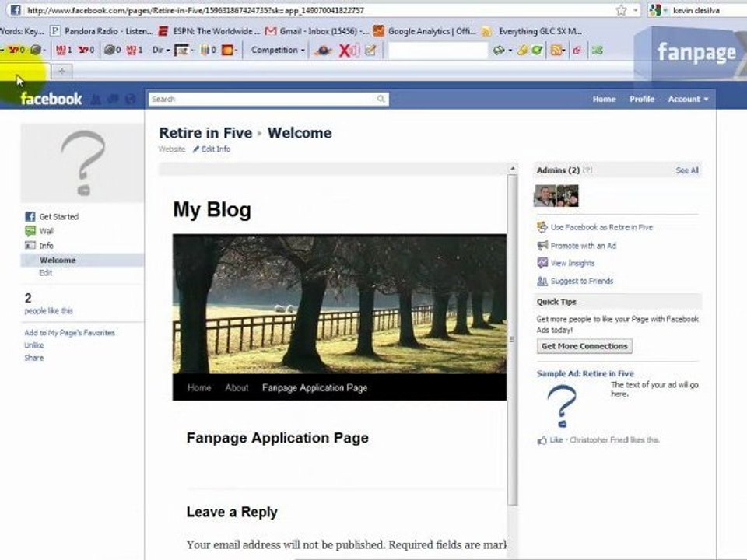Open messages icon in Facebook header
The width and height of the screenshot is (747, 560).
coord(113,99)
